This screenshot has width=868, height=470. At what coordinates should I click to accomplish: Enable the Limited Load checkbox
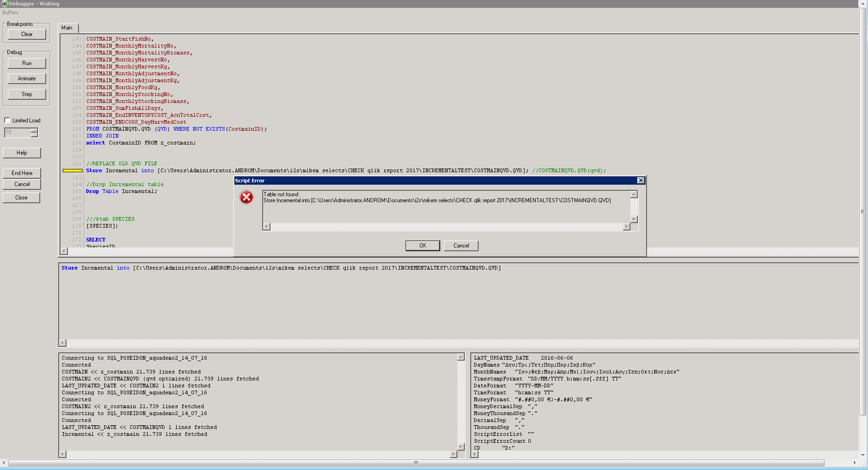pos(7,121)
